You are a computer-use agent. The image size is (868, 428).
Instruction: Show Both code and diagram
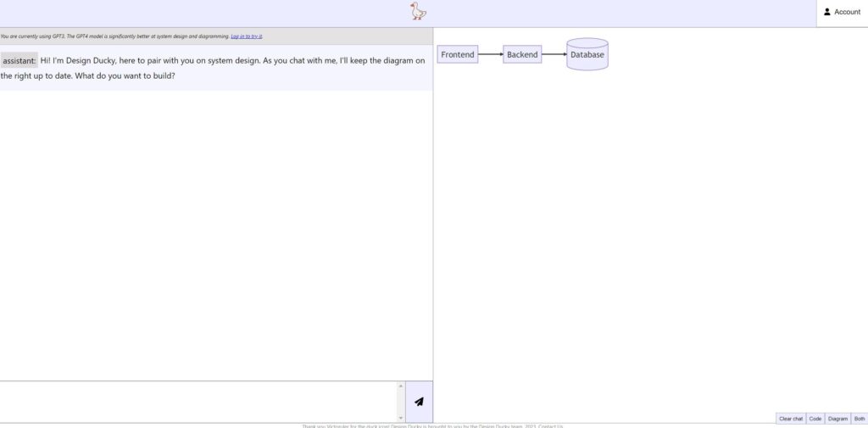[x=859, y=419]
